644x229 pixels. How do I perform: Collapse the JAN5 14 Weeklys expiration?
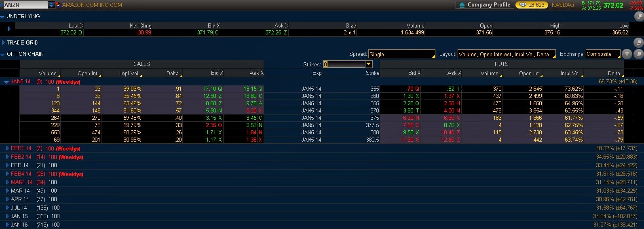pyautogui.click(x=6, y=82)
